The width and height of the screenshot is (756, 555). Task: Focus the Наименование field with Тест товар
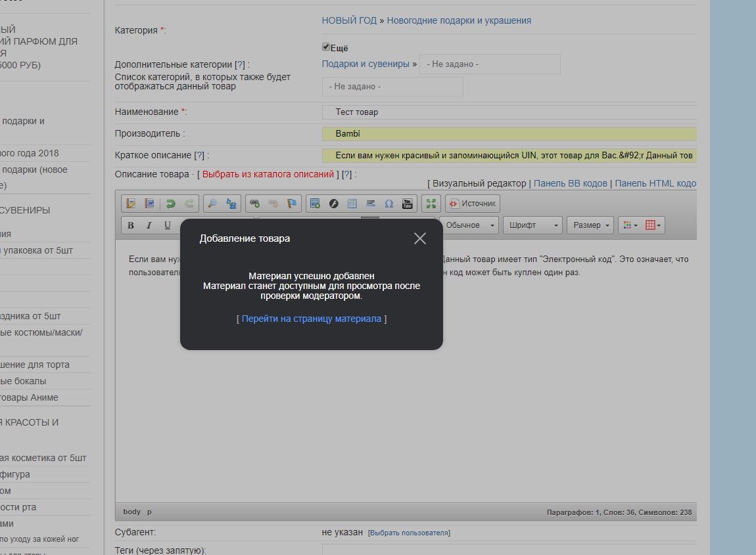tap(509, 112)
